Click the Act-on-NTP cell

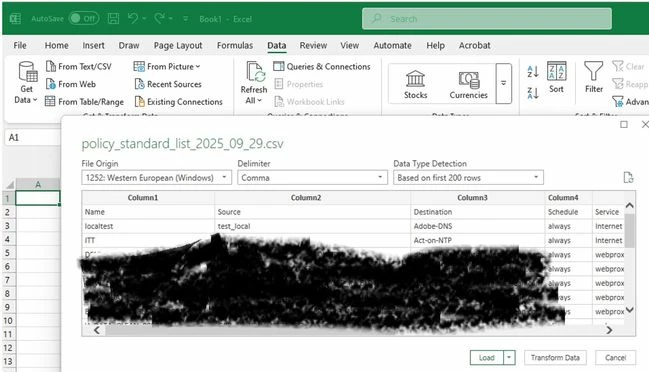click(x=478, y=240)
